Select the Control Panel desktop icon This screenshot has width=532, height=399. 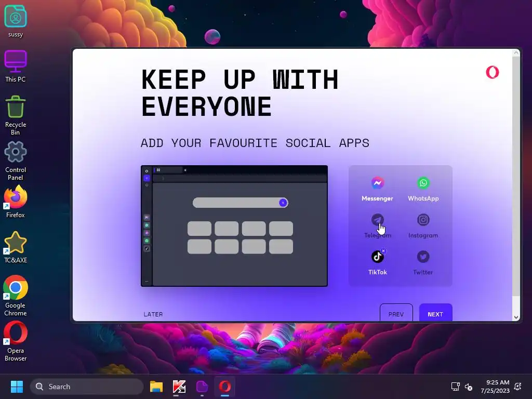15,161
